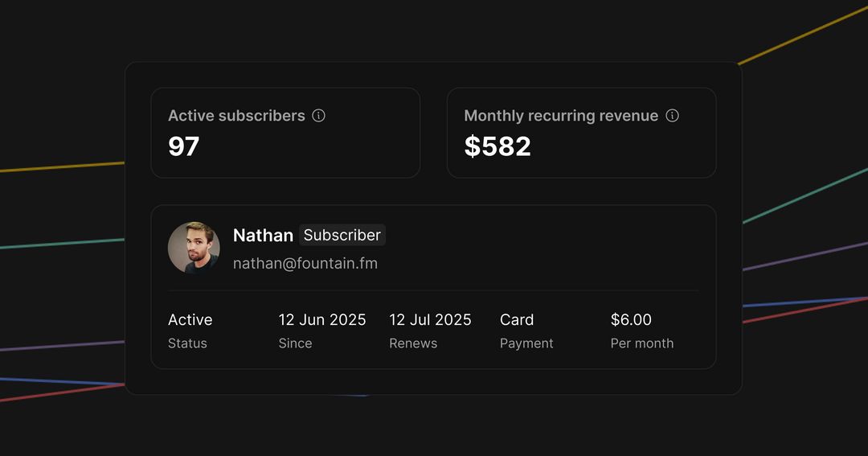
Task: Select the Active subscribers heading text
Action: pyautogui.click(x=236, y=116)
